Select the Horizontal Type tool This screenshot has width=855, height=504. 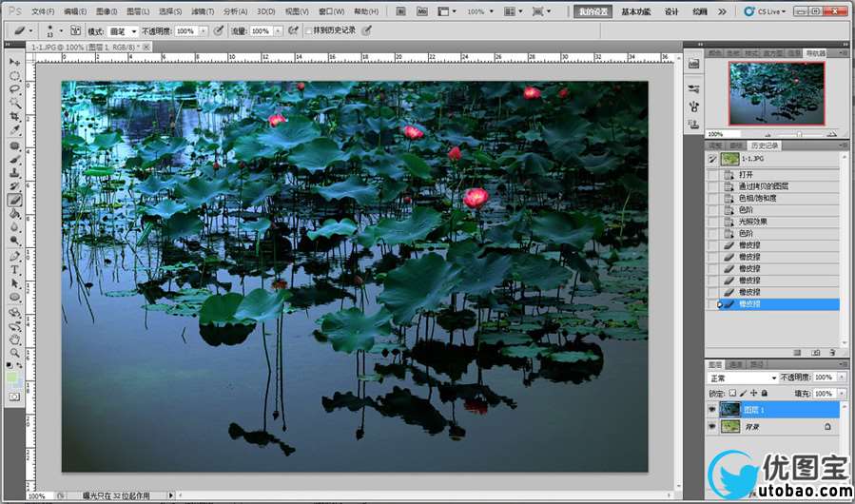tap(14, 269)
